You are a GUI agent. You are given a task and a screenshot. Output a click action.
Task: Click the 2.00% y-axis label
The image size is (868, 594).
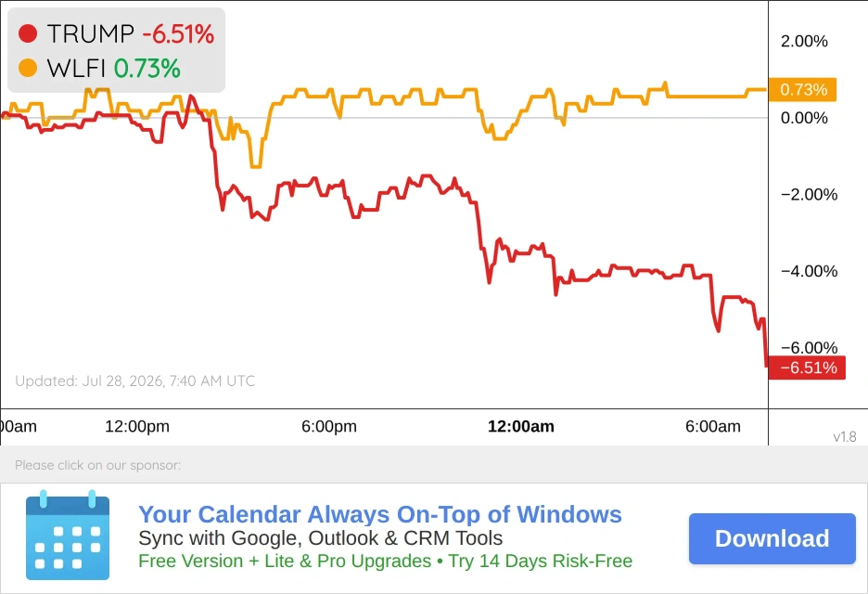click(804, 41)
